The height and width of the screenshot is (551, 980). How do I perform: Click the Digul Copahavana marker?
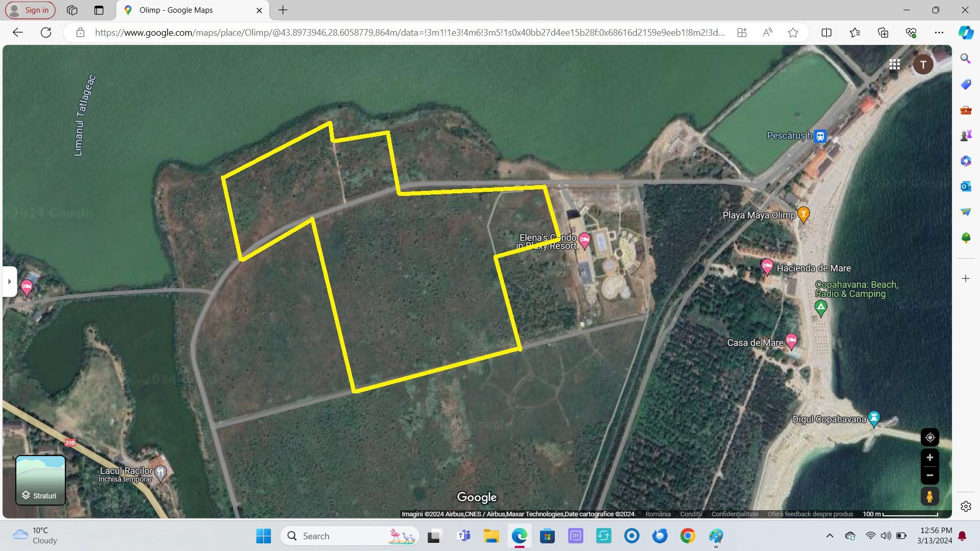point(874,418)
